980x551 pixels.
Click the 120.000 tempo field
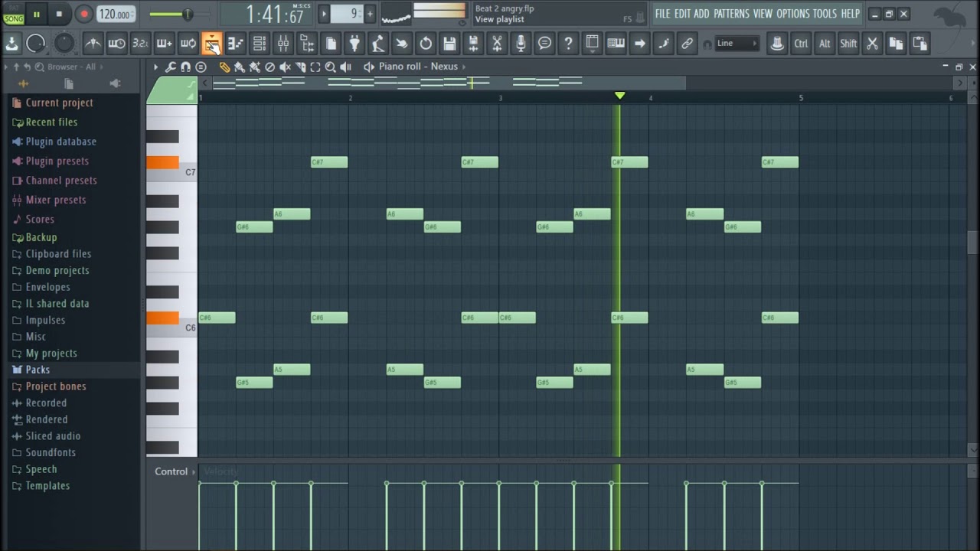click(116, 14)
